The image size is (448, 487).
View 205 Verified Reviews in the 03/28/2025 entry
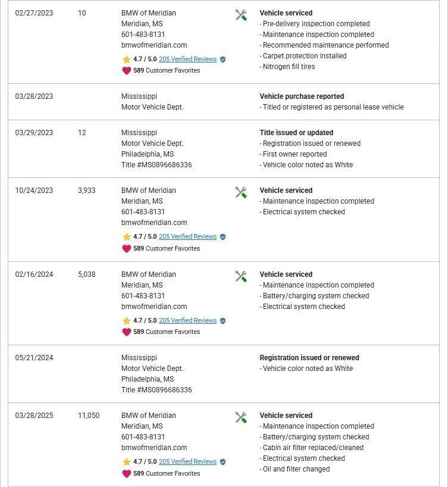click(187, 462)
